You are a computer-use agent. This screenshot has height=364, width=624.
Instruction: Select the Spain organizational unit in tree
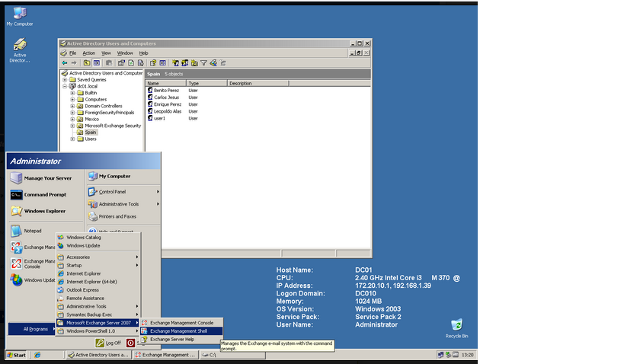coord(91,132)
